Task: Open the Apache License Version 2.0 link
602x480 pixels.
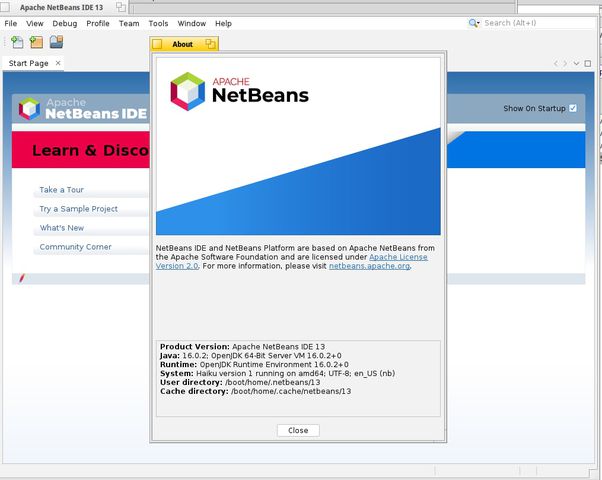Action: point(398,257)
